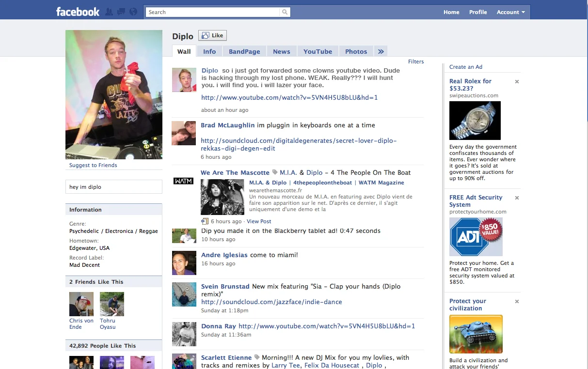Screen dimensions: 588x369
Task: Click Create an Ad link
Action: point(466,67)
